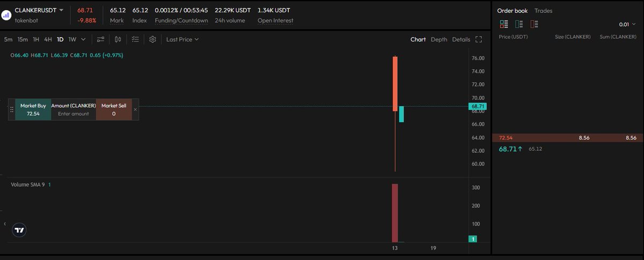The width and height of the screenshot is (644, 260).
Task: Click the 24h volume label
Action: (x=230, y=21)
